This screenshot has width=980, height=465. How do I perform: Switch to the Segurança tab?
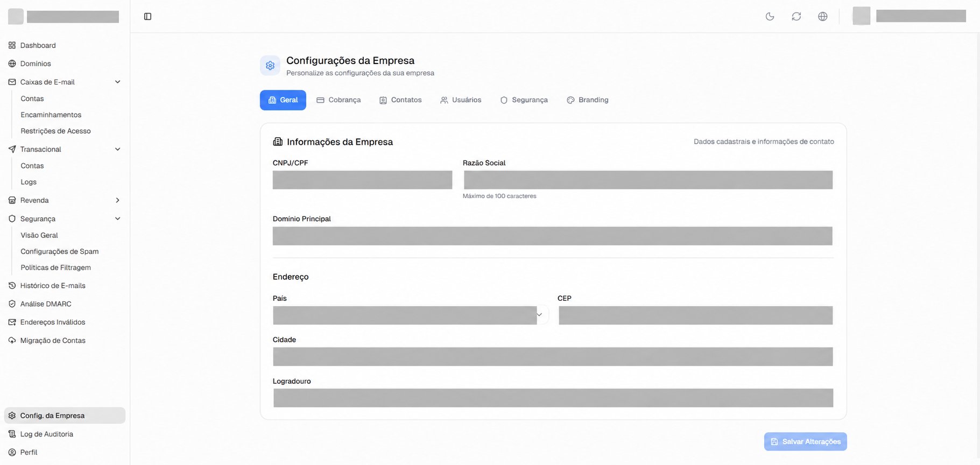pyautogui.click(x=524, y=100)
